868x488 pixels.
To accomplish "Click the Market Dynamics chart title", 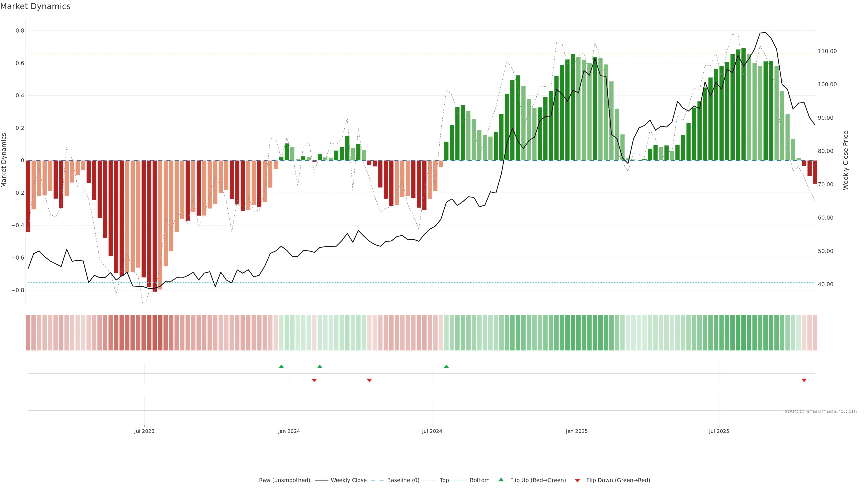I will [35, 6].
